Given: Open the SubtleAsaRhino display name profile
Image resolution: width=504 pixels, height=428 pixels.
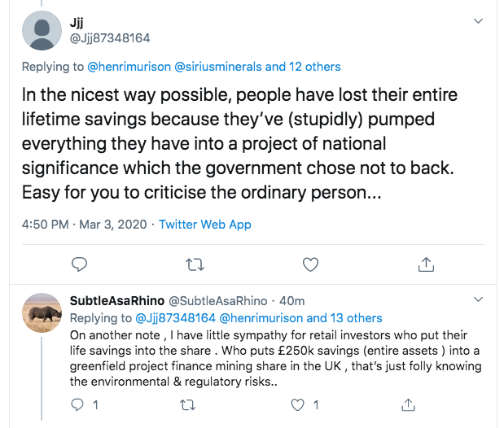Looking at the screenshot, I should point(116,303).
